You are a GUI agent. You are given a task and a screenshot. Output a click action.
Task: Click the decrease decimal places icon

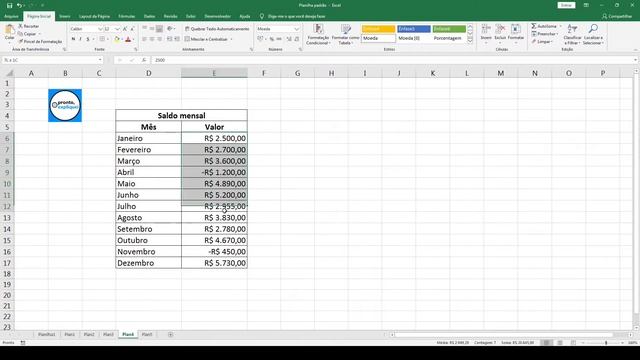click(296, 39)
